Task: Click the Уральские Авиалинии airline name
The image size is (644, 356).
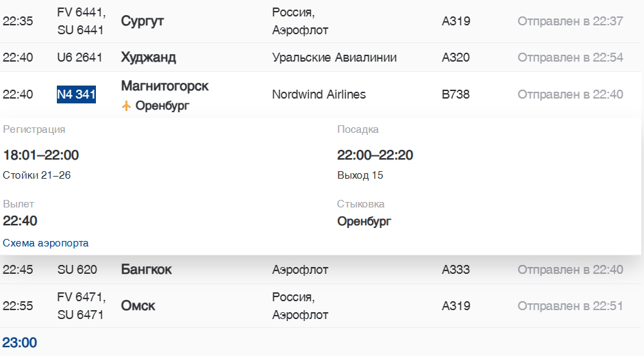Action: (x=334, y=58)
